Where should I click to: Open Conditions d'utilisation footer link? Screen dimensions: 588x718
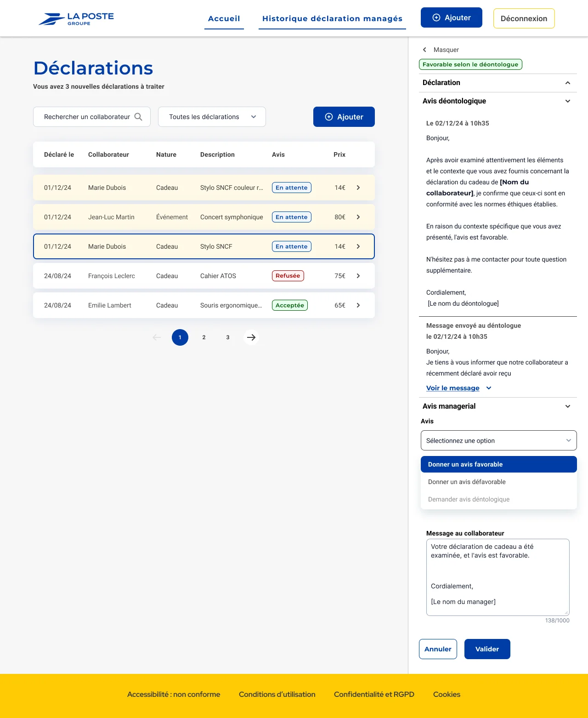tap(277, 695)
